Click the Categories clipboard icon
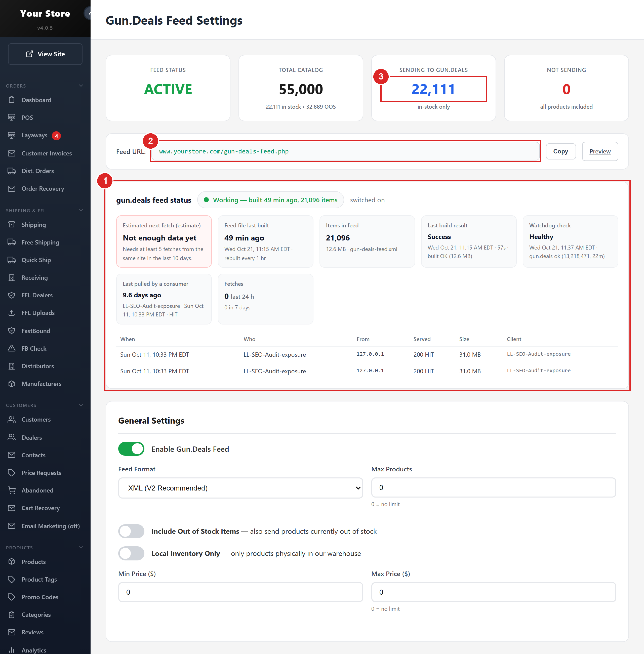 (x=12, y=615)
